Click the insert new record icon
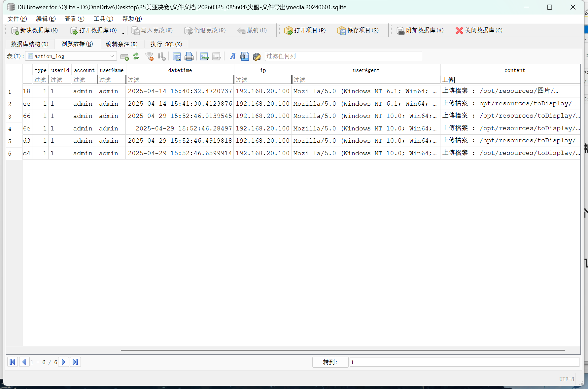This screenshot has width=588, height=389. tap(124, 56)
